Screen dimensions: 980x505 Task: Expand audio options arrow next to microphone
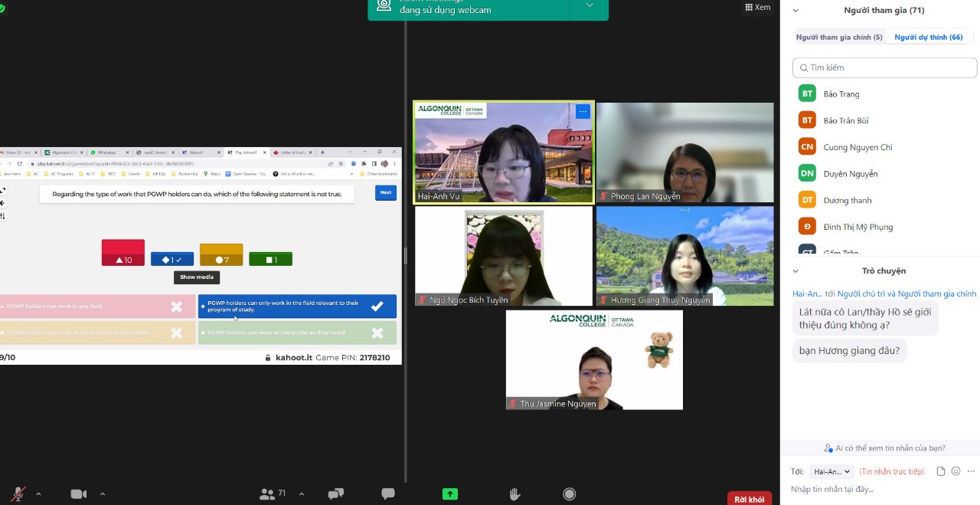coord(38,494)
